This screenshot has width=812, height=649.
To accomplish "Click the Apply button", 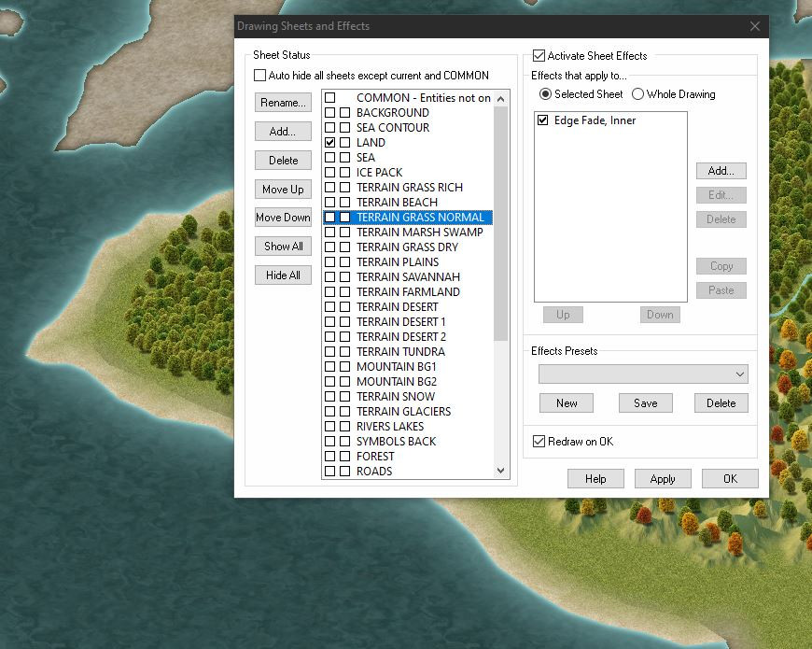I will pos(663,479).
